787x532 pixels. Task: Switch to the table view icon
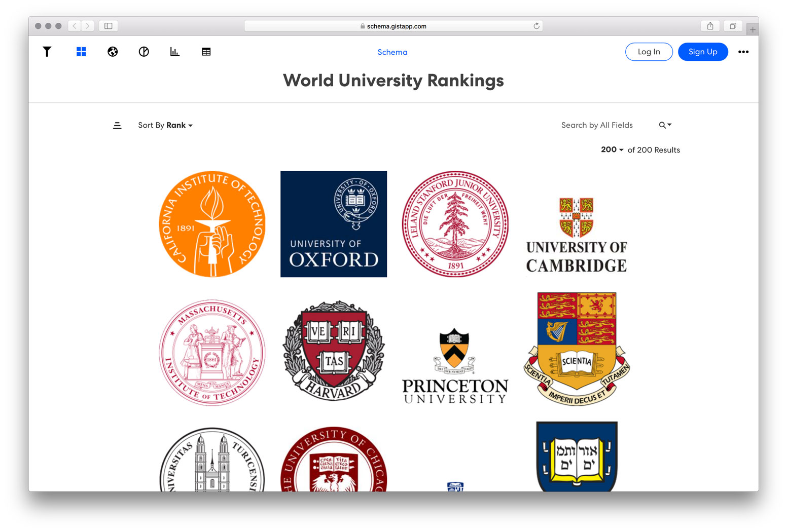(x=206, y=52)
